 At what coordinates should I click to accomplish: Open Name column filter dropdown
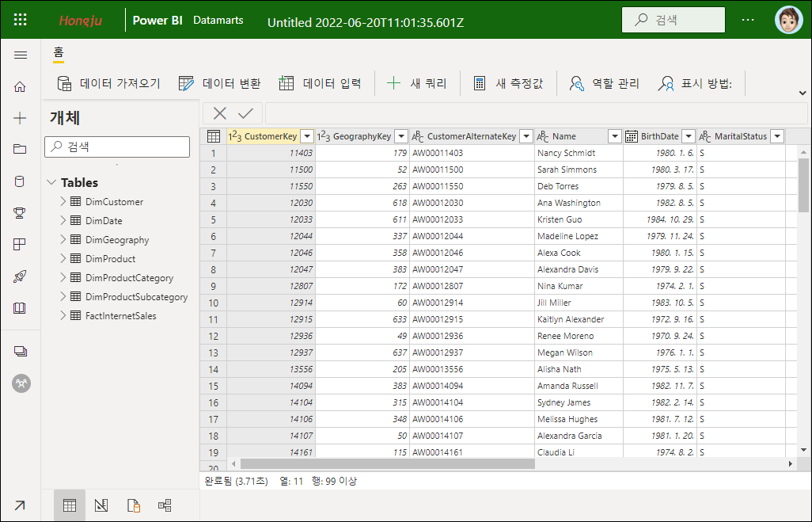pos(615,136)
